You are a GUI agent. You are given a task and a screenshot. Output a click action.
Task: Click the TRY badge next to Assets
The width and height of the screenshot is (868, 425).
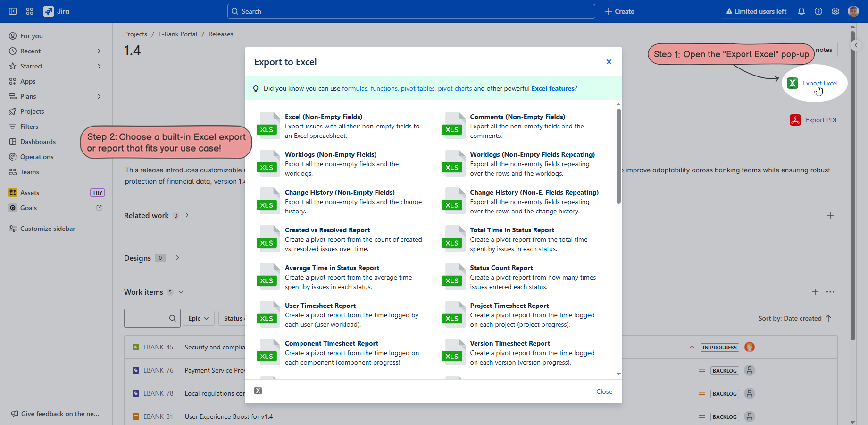(x=97, y=193)
